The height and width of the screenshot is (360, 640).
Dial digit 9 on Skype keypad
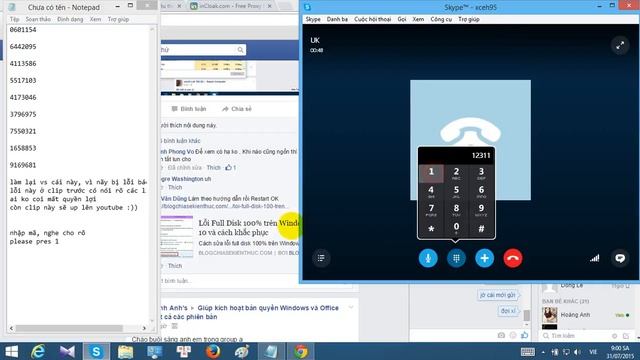(481, 210)
